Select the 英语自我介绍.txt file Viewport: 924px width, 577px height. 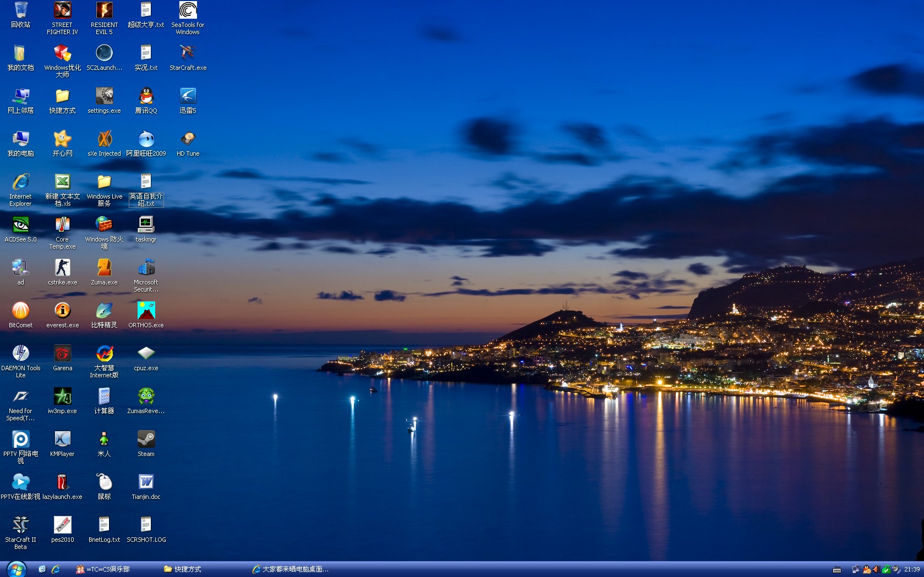click(x=146, y=190)
